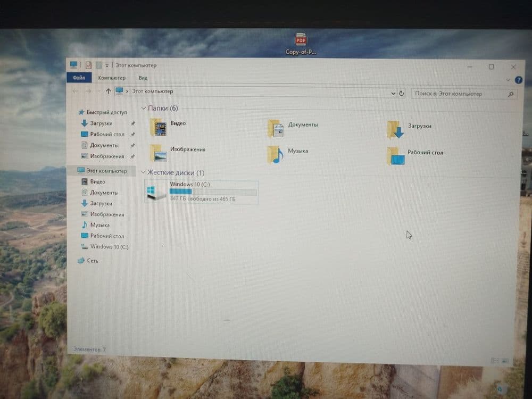The image size is (532, 399).
Task: Open the Музыка folder icon
Action: (x=275, y=155)
